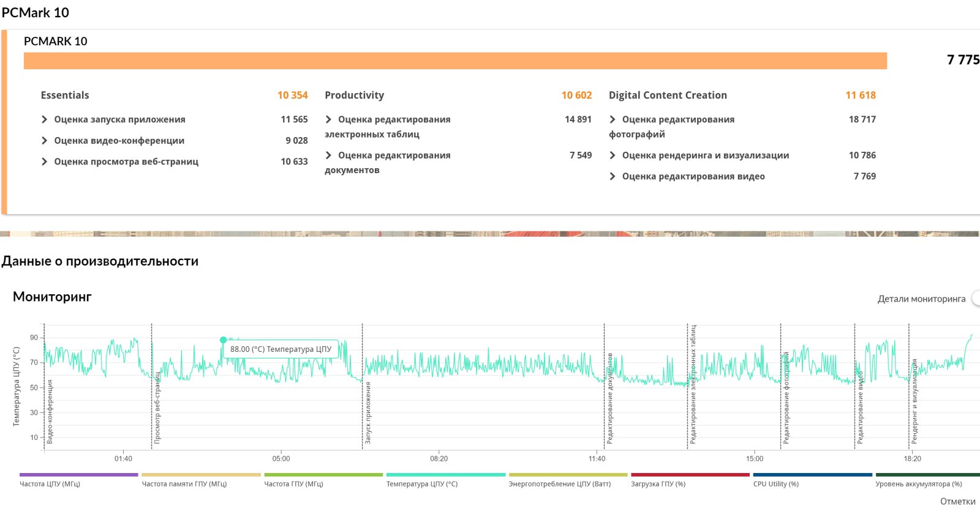This screenshot has height=514, width=980.
Task: Click the highlighted 88.00 °C data point
Action: click(224, 340)
